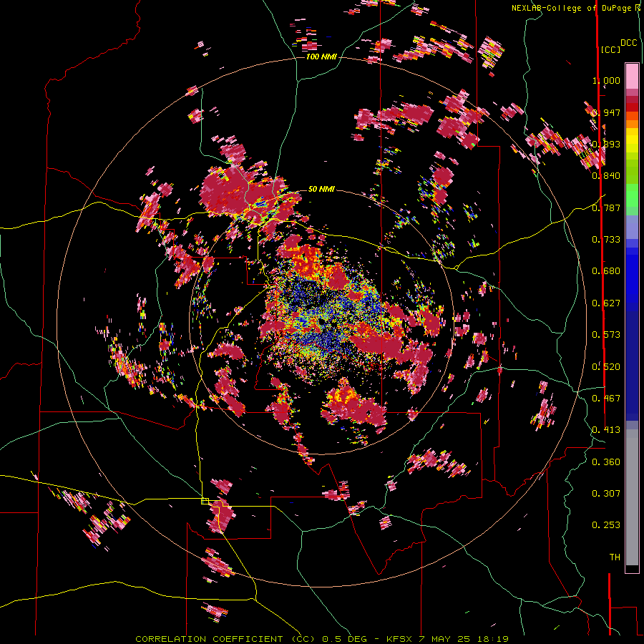Click the 50 NMI range ring label

tap(321, 189)
